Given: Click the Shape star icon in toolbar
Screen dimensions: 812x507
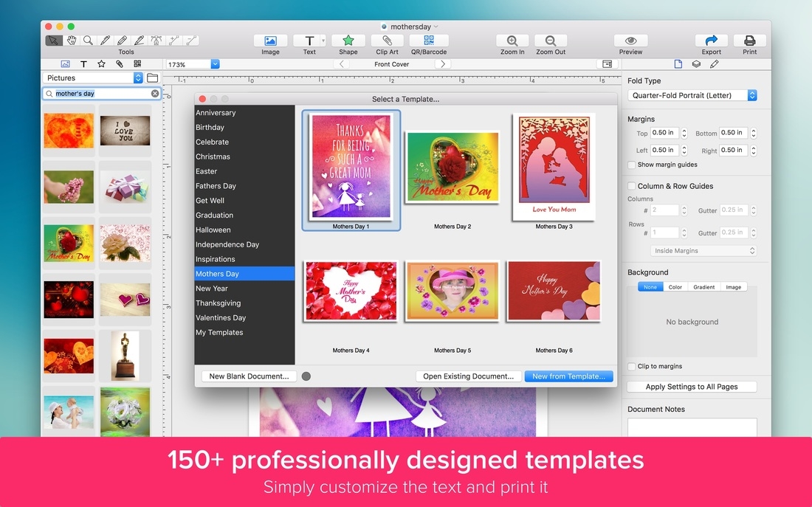Looking at the screenshot, I should click(348, 41).
